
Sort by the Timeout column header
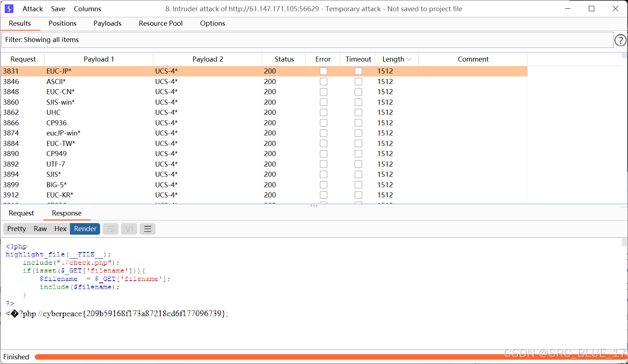pyautogui.click(x=358, y=59)
